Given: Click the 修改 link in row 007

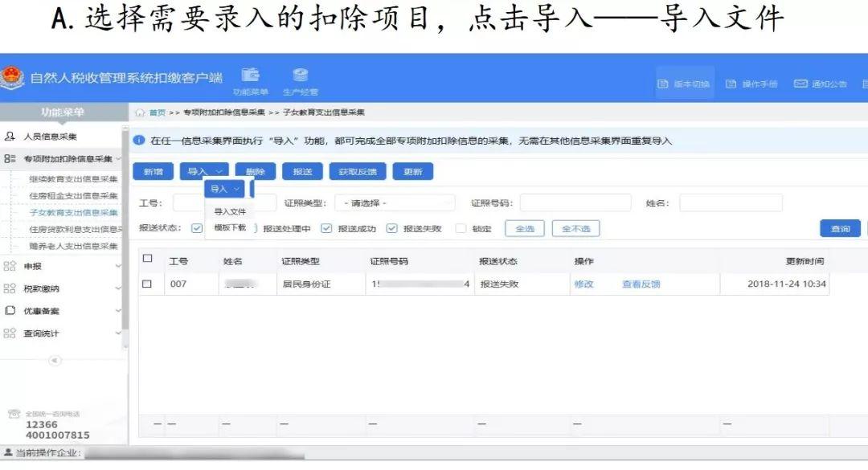Looking at the screenshot, I should [x=583, y=284].
